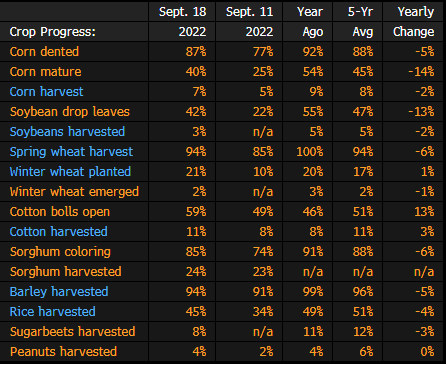Select the 5-Yr Avg column header

[x=360, y=22]
